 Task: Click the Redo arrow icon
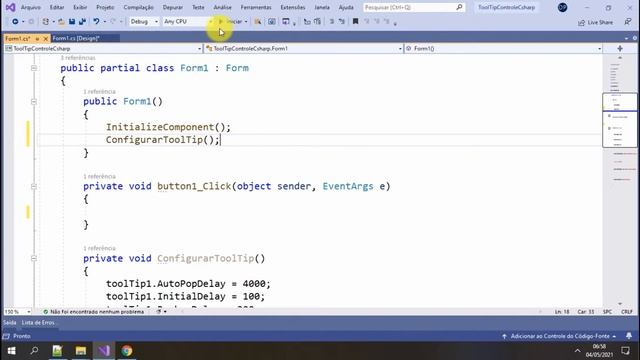point(113,22)
